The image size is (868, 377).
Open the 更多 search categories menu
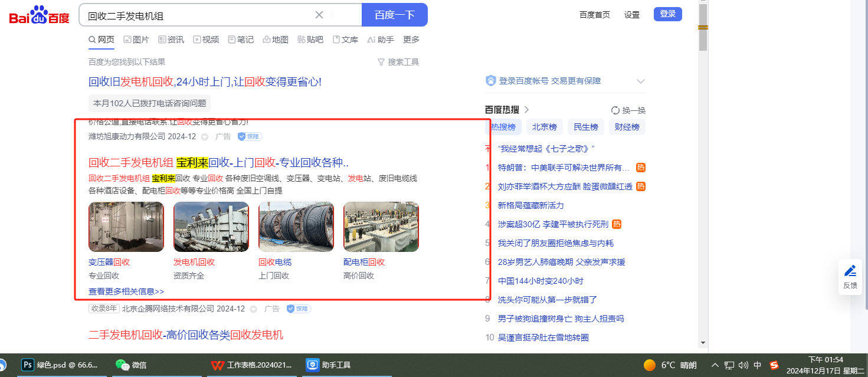point(411,40)
